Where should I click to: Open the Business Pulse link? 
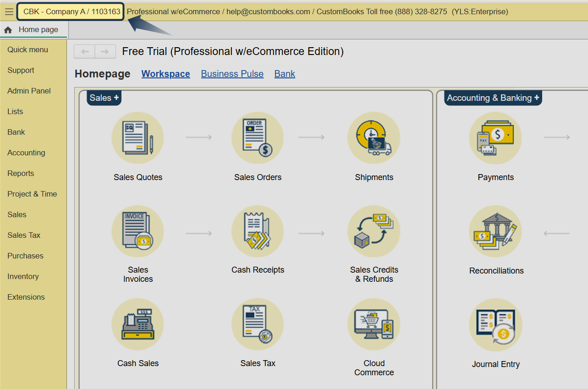pyautogui.click(x=232, y=74)
